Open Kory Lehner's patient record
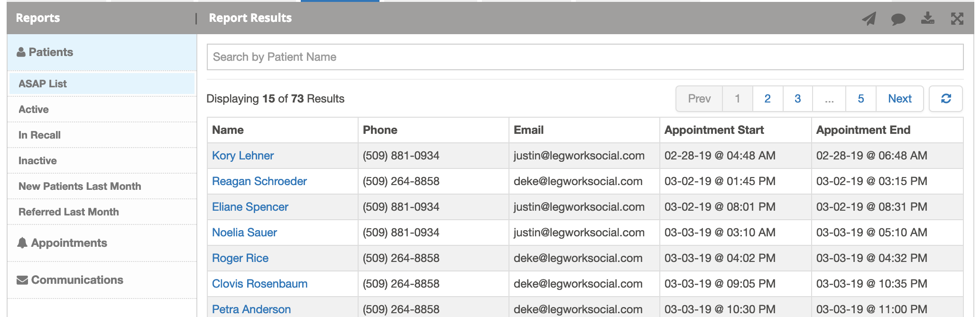 coord(243,156)
